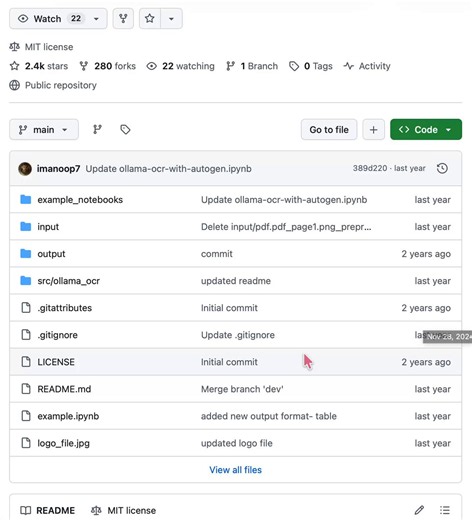Open the 'Merge branch dev' commit message
This screenshot has height=520, width=472.
pyautogui.click(x=242, y=389)
